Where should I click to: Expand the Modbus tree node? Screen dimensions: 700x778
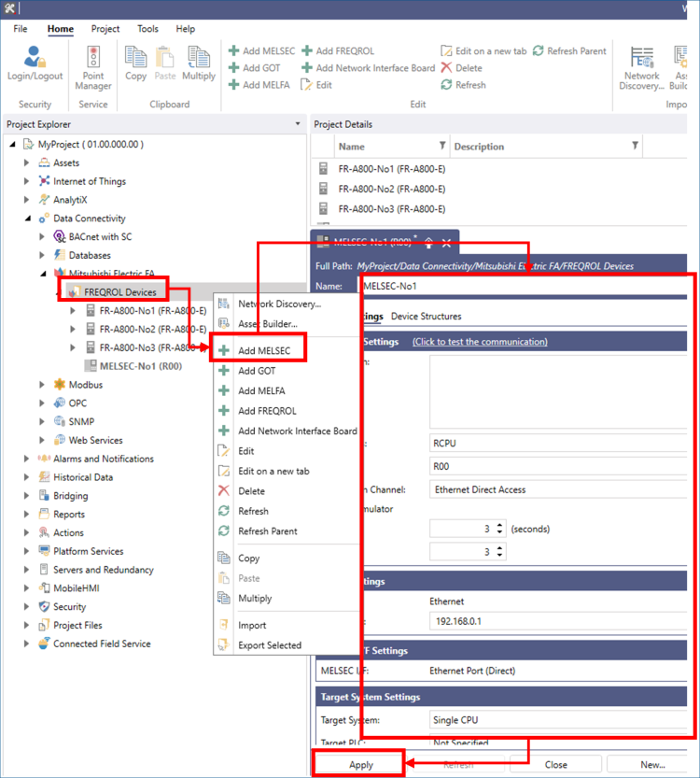tap(42, 385)
